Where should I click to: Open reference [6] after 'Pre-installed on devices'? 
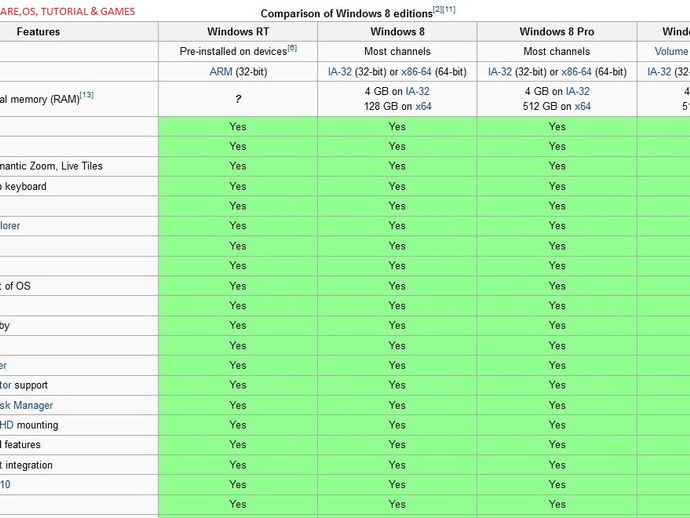pos(292,48)
